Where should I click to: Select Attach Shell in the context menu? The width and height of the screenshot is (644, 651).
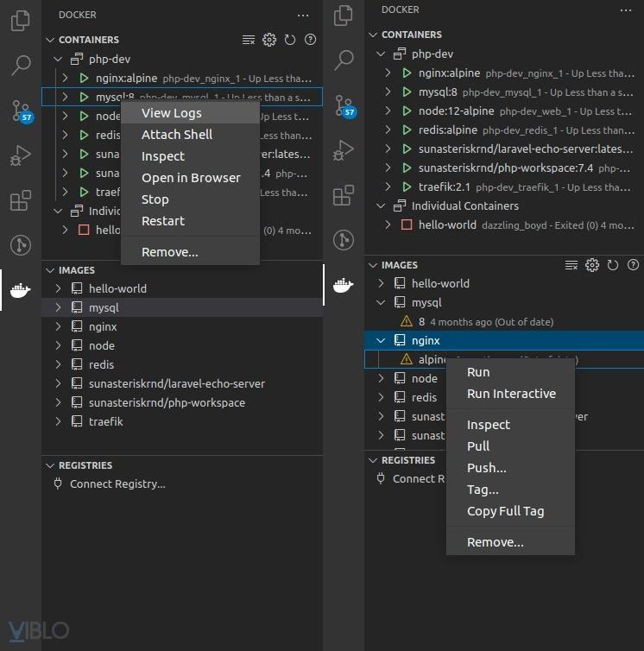[x=177, y=135]
